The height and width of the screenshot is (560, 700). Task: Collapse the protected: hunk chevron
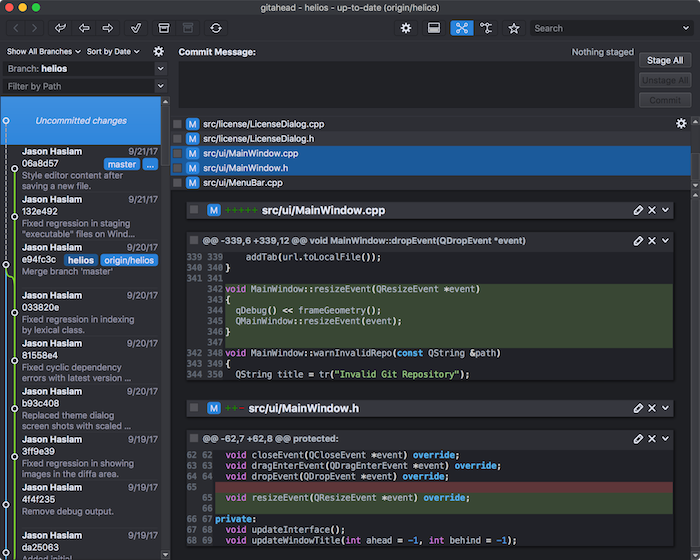[x=666, y=439]
